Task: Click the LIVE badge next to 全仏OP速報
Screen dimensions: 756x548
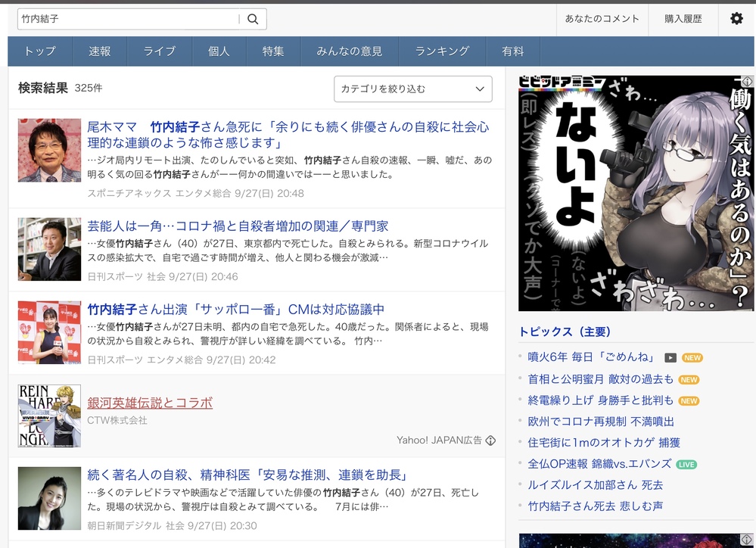Action: click(x=686, y=464)
